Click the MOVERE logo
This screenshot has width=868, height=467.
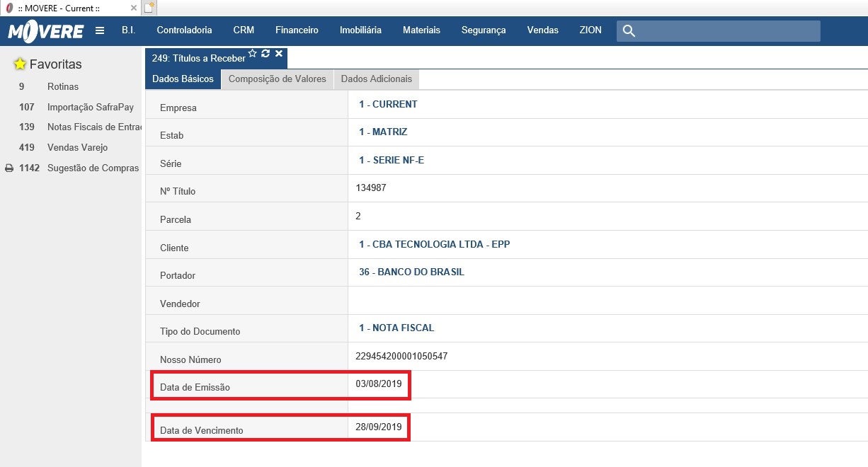[x=45, y=31]
